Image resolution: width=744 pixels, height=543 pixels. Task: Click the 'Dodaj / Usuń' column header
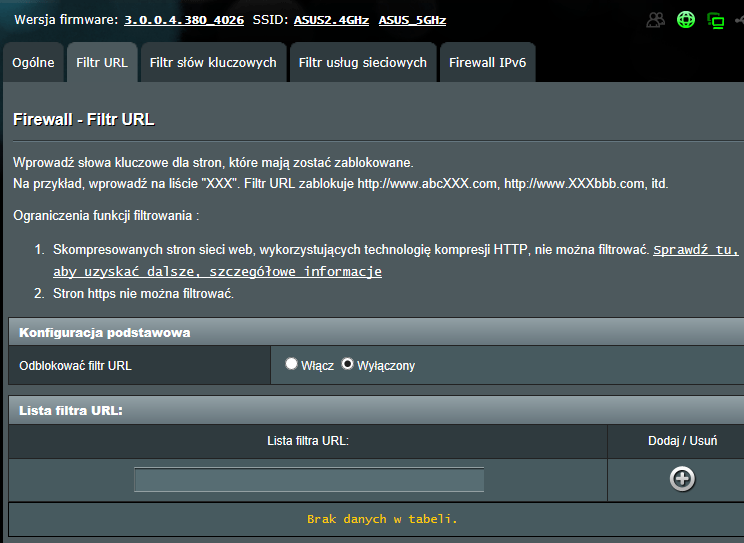(682, 441)
